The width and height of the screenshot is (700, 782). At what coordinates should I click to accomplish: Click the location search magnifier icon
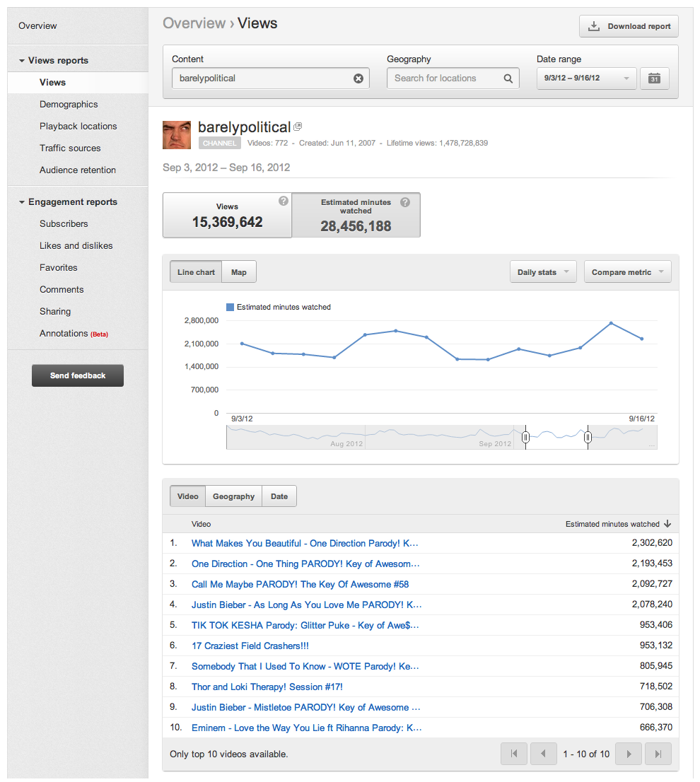pyautogui.click(x=508, y=78)
